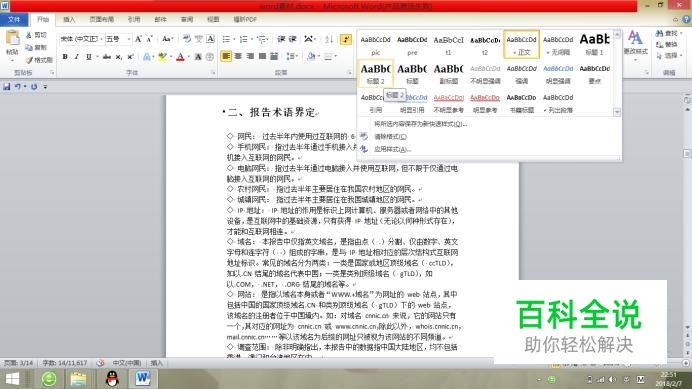Click the justify alignment icon

point(262,56)
